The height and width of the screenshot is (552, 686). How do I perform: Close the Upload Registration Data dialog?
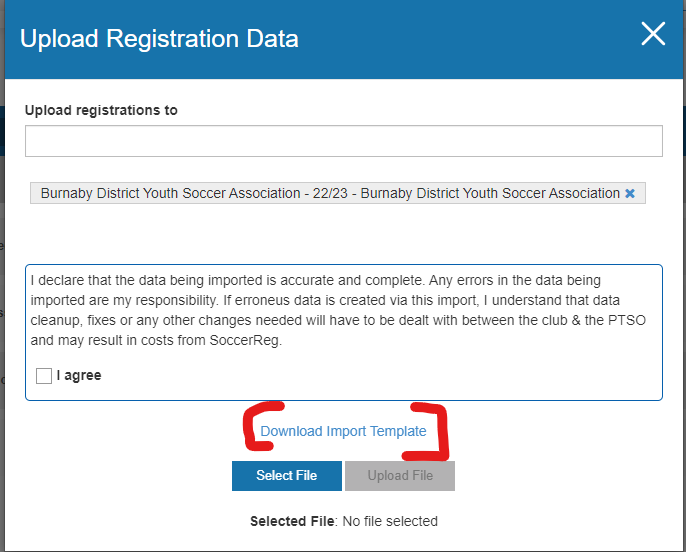coord(653,35)
